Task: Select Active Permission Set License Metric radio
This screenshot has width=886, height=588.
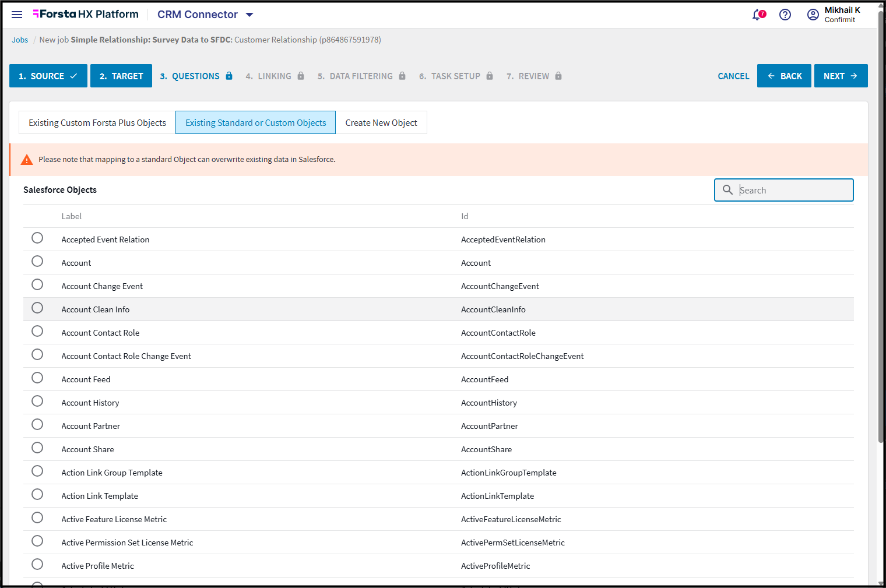Action: point(37,541)
